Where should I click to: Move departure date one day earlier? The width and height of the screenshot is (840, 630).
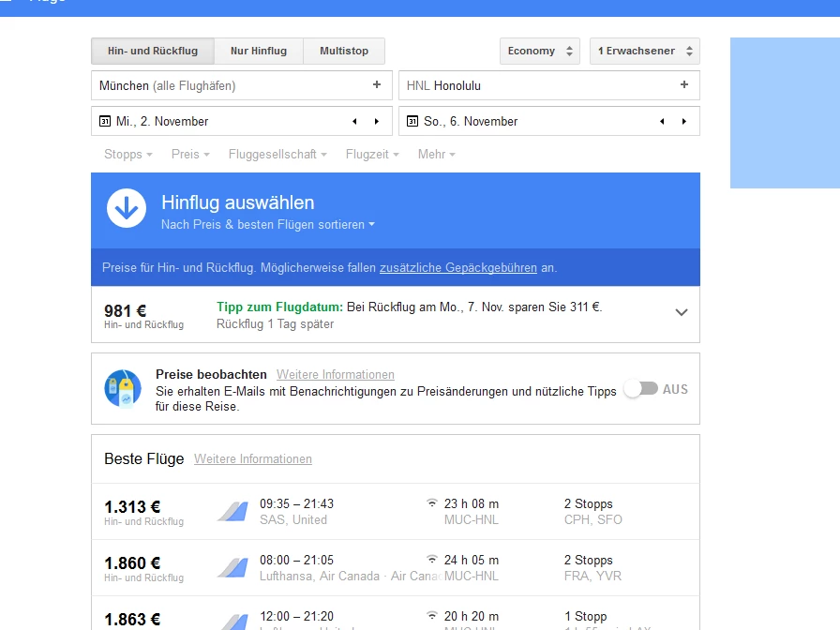(x=354, y=122)
